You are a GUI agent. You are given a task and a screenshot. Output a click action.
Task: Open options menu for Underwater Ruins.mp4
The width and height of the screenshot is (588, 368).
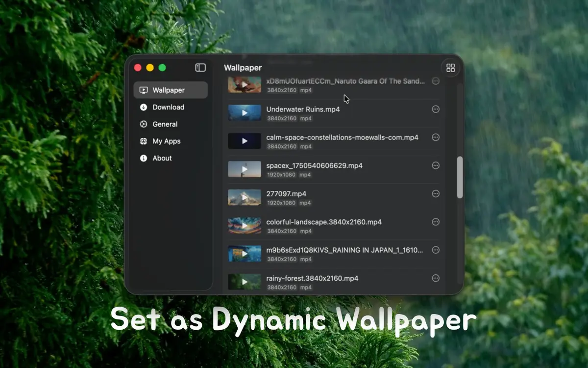click(x=436, y=109)
